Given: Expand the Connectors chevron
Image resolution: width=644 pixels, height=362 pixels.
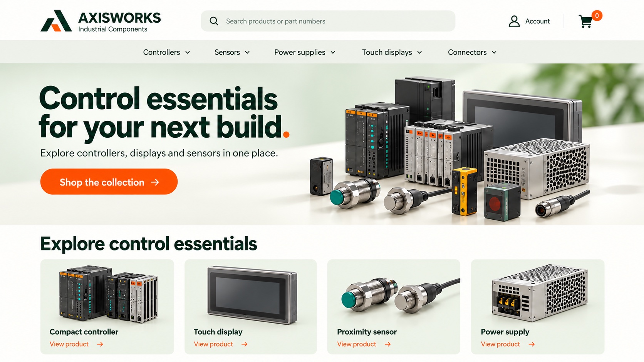Looking at the screenshot, I should (x=494, y=52).
